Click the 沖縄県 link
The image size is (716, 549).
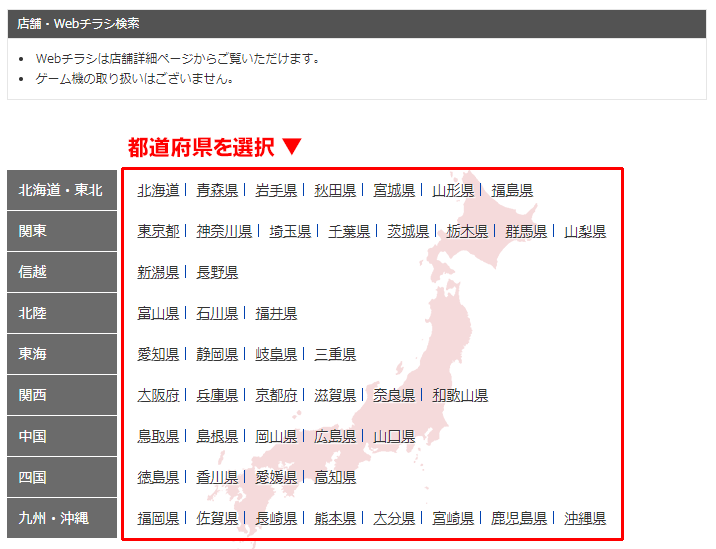(585, 519)
